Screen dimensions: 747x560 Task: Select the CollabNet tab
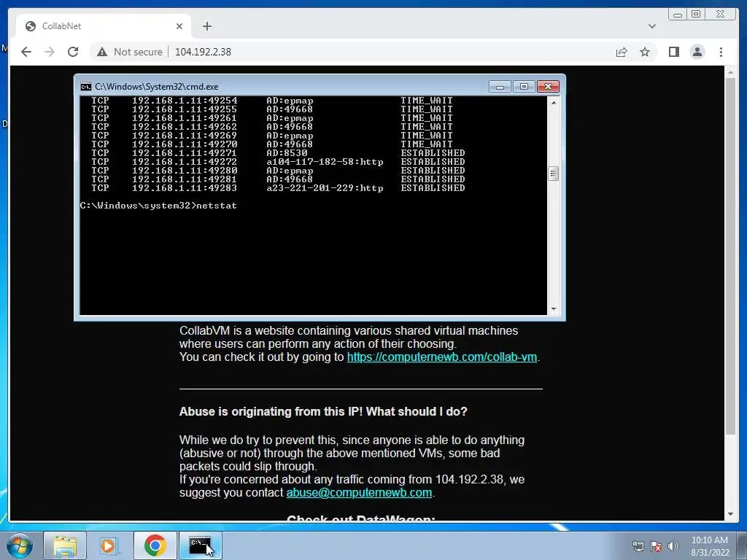[x=104, y=26]
